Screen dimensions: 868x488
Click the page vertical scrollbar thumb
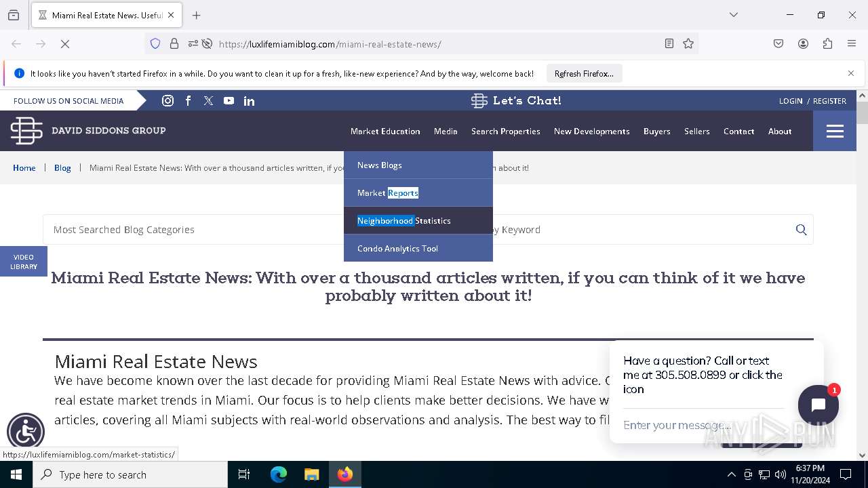click(x=862, y=112)
